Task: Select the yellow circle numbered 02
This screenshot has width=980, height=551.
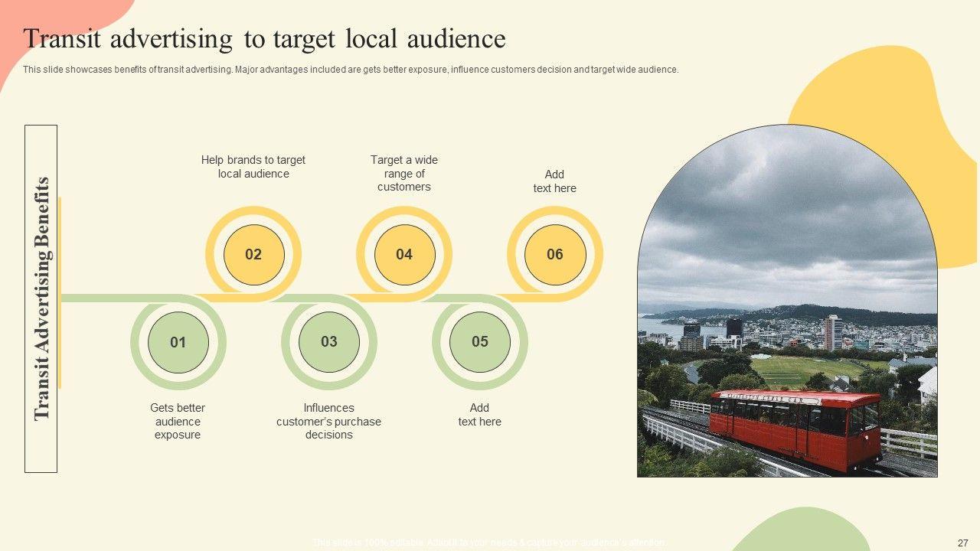Action: [253, 255]
